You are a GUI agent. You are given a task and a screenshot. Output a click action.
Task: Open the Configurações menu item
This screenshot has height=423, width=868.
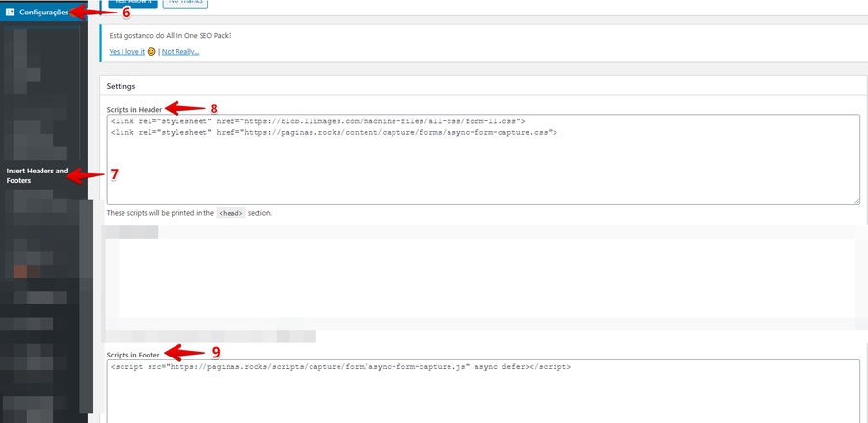pos(43,13)
